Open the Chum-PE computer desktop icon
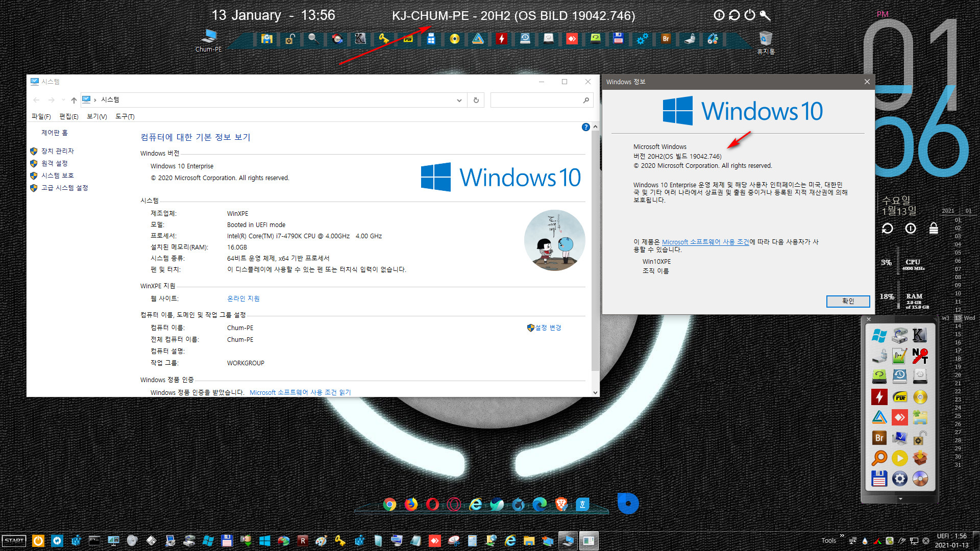The image size is (980, 551). [x=209, y=41]
